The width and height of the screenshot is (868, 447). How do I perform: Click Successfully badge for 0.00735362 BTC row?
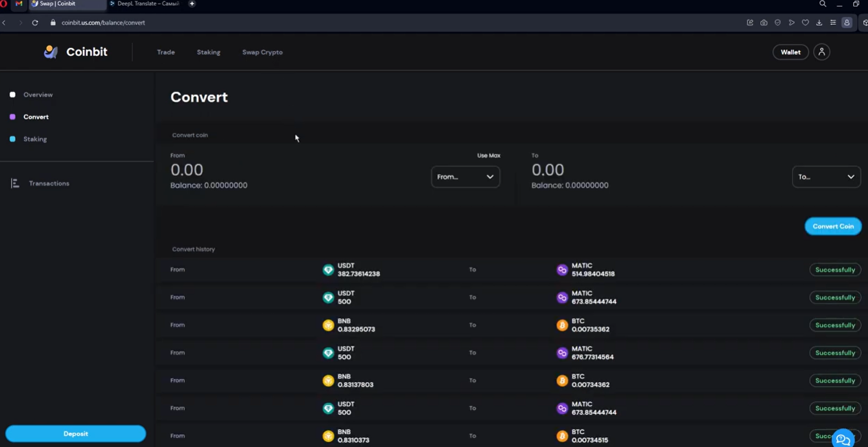[x=835, y=325]
